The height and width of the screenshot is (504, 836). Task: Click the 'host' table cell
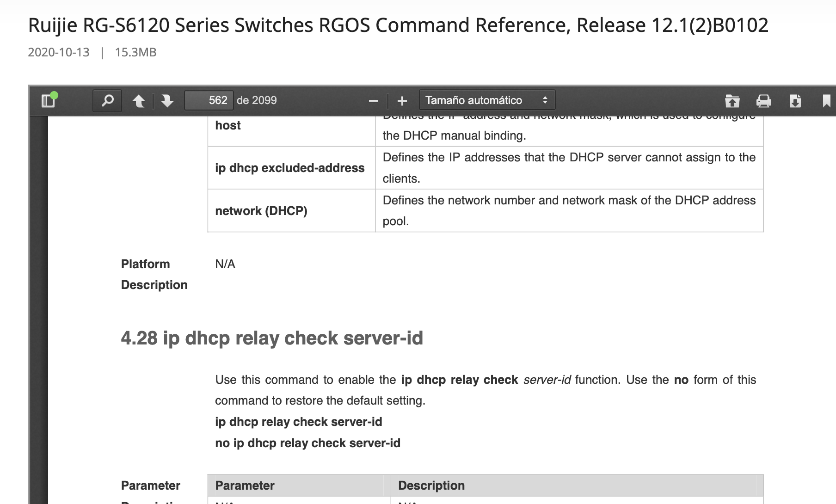(291, 131)
